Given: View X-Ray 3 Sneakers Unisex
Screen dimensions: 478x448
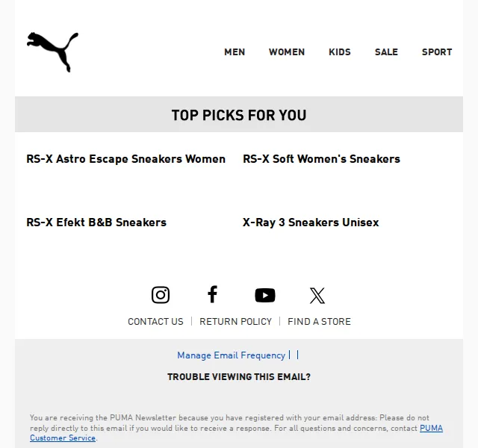Looking at the screenshot, I should (x=311, y=223).
